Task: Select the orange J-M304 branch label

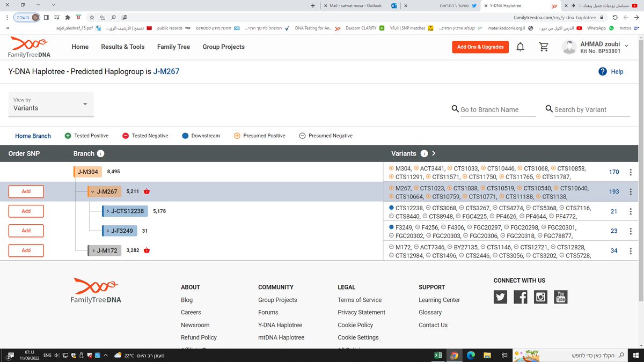Action: [x=88, y=172]
